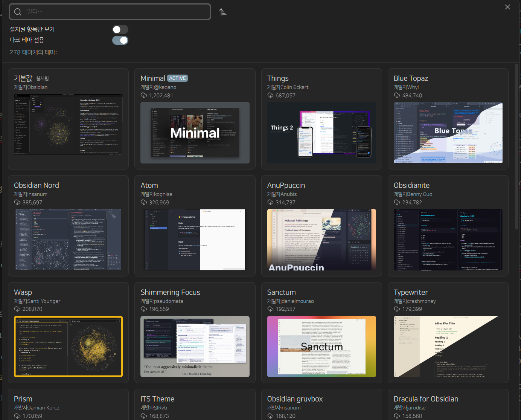Image resolution: width=521 pixels, height=420 pixels.
Task: Click download icon beside 234,782 on Obsidianite
Action: (x=397, y=202)
